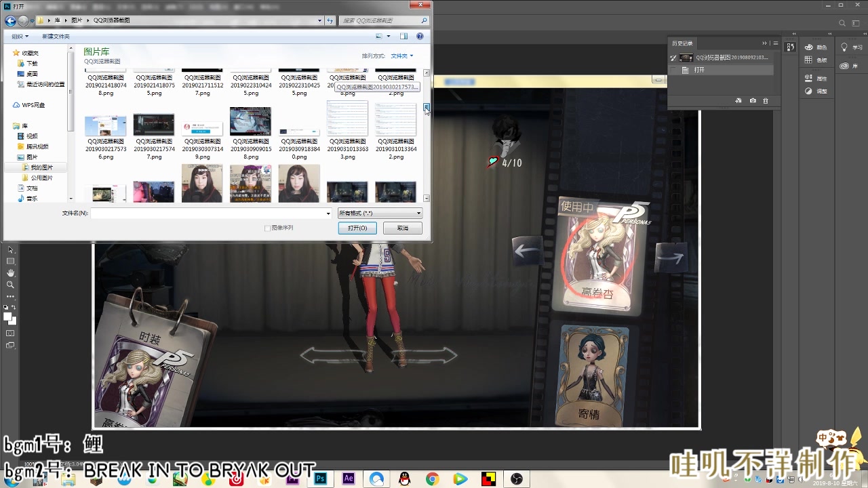Image resolution: width=868 pixels, height=488 pixels.
Task: Create new document from current history state
Action: coord(739,101)
